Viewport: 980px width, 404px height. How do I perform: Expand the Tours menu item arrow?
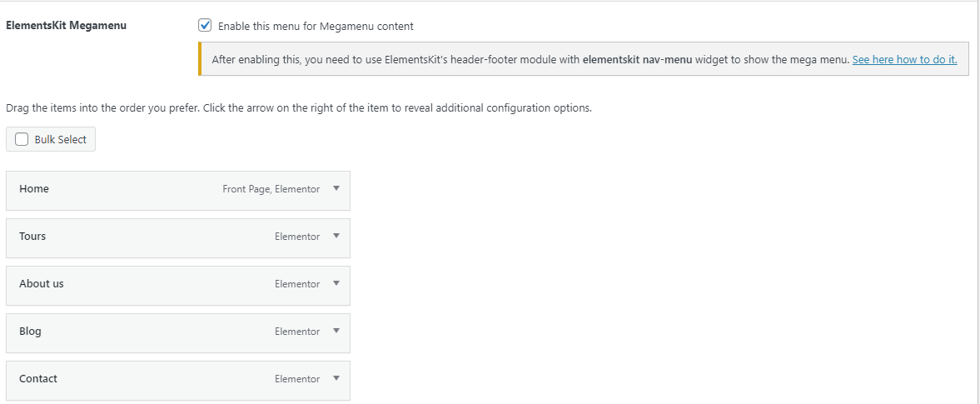pyautogui.click(x=336, y=236)
